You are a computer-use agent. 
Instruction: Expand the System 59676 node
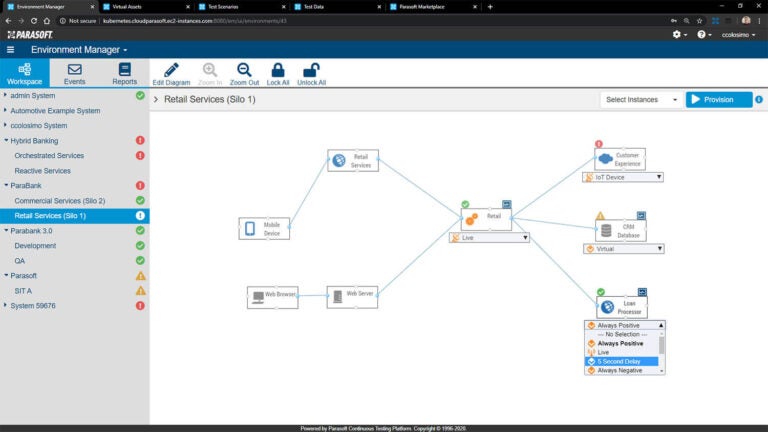[5, 305]
